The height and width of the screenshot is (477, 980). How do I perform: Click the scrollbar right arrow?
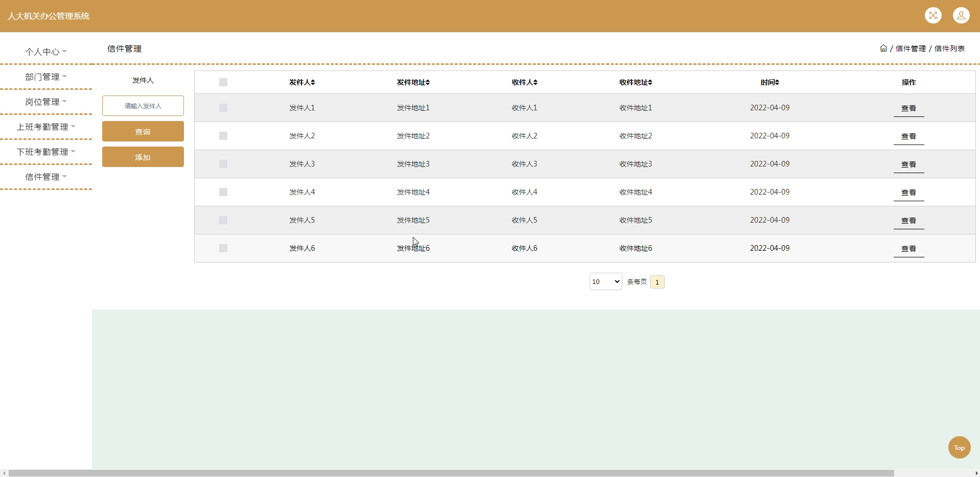(976, 473)
